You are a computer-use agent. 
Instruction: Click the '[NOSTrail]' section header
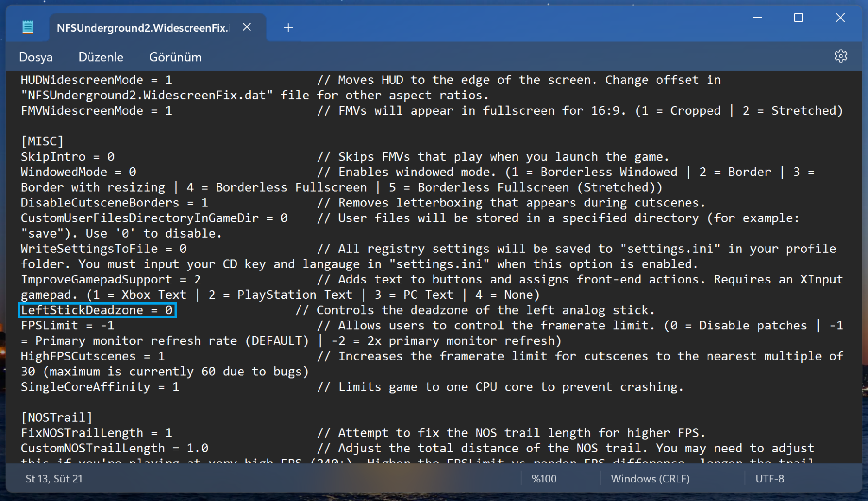57,417
